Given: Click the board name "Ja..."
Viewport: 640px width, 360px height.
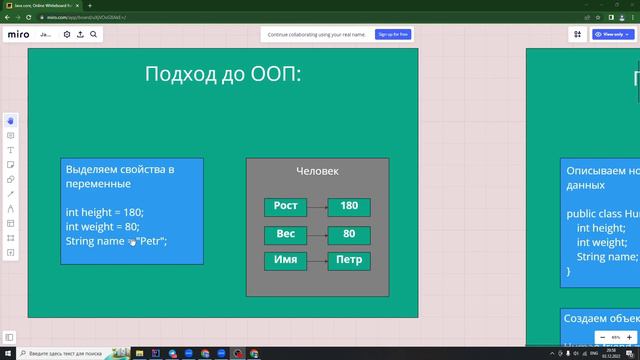Looking at the screenshot, I should coord(45,35).
